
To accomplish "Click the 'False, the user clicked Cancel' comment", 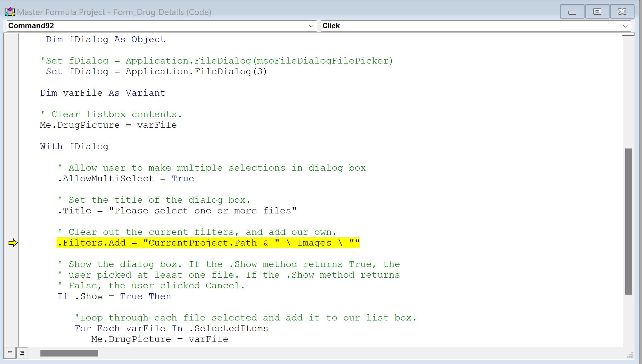I will click(151, 286).
